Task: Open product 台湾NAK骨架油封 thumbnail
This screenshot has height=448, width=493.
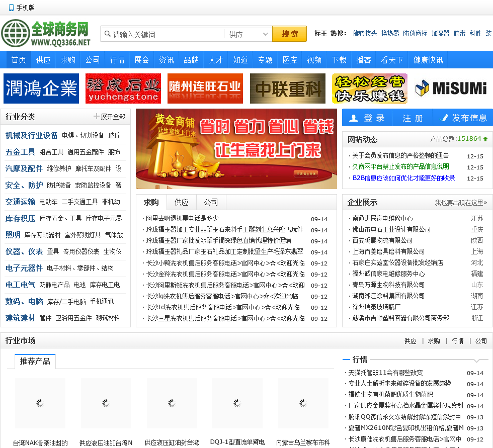Action: click(x=40, y=403)
